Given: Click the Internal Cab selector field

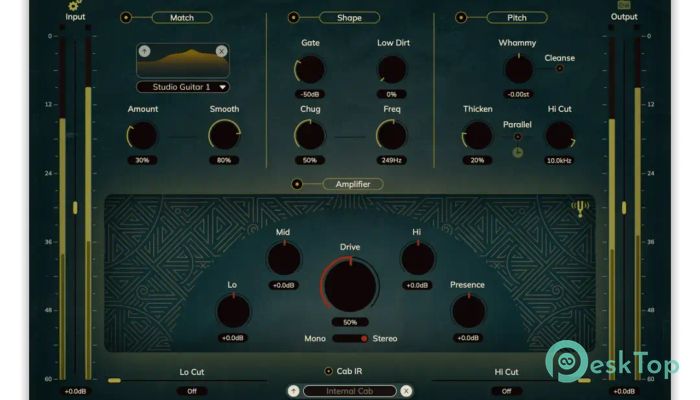Looking at the screenshot, I should pyautogui.click(x=349, y=391).
